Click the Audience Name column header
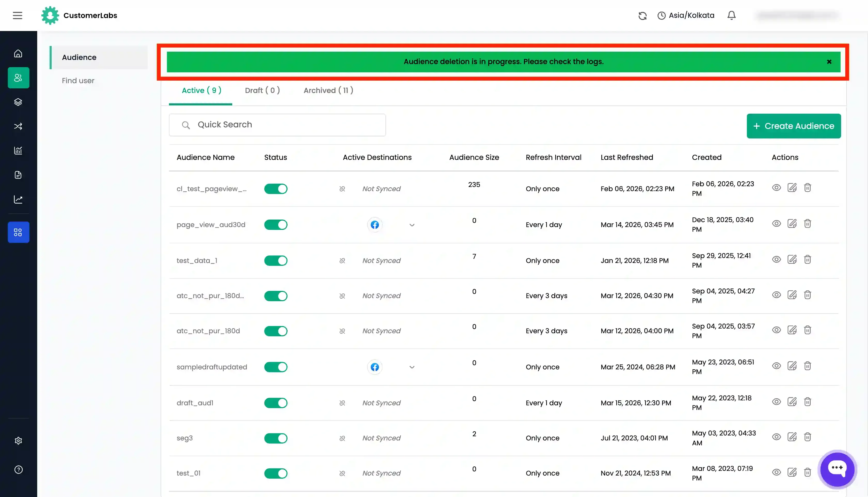The height and width of the screenshot is (497, 868). point(205,157)
